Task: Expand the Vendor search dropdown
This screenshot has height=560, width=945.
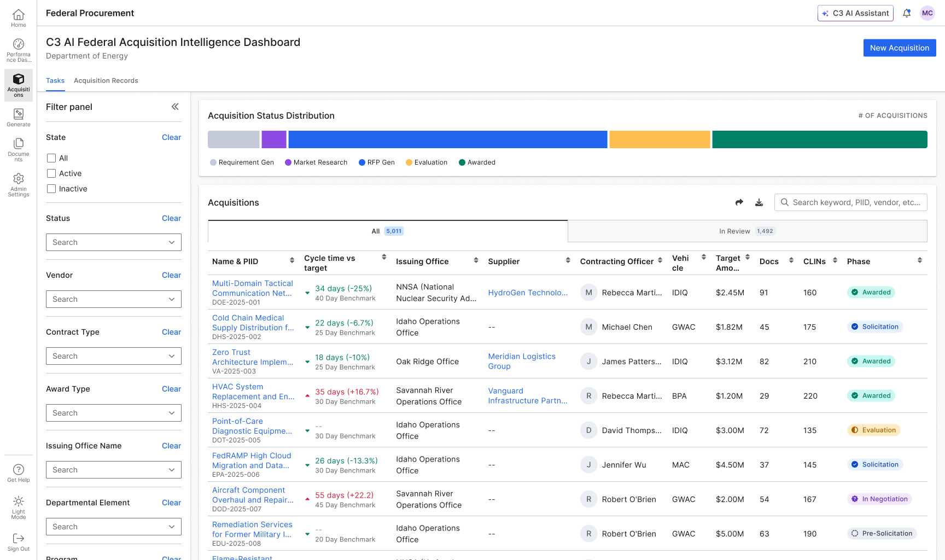Action: pyautogui.click(x=114, y=299)
